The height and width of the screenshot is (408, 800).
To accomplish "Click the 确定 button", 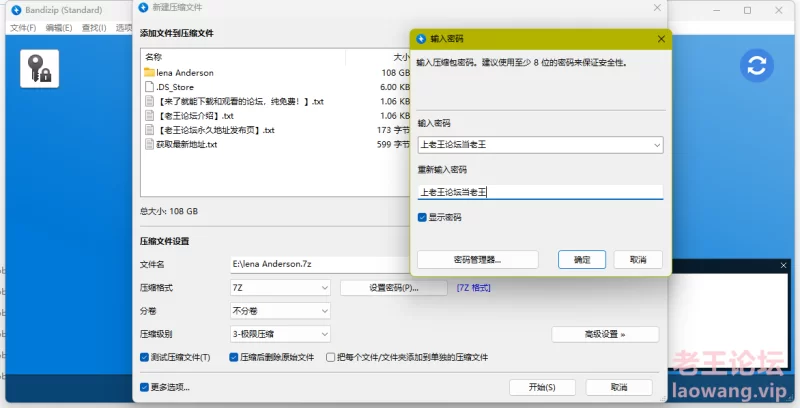I will [x=582, y=260].
